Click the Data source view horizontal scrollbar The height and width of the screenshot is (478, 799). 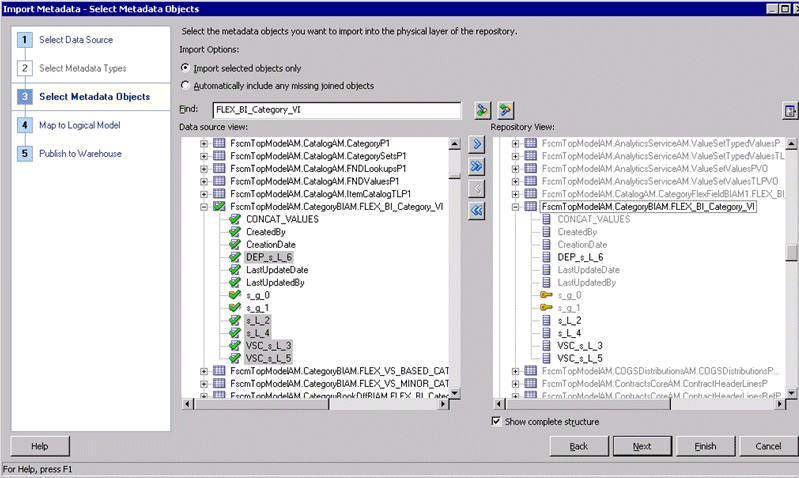click(x=315, y=404)
